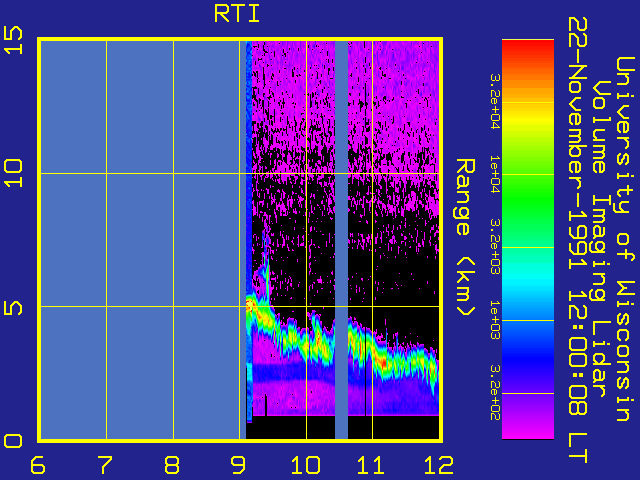Click the time axis tick label 8

pyautogui.click(x=172, y=465)
